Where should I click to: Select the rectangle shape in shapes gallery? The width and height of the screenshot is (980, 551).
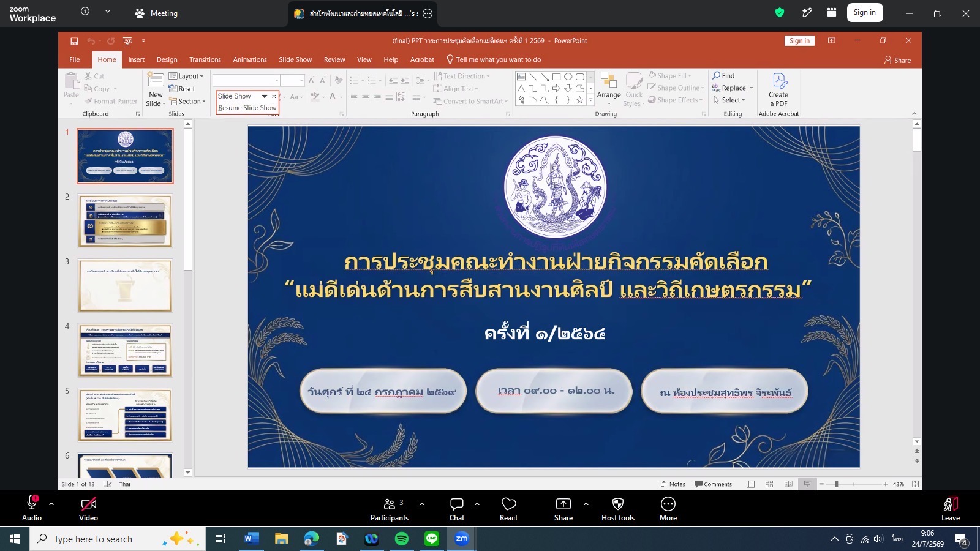click(556, 77)
